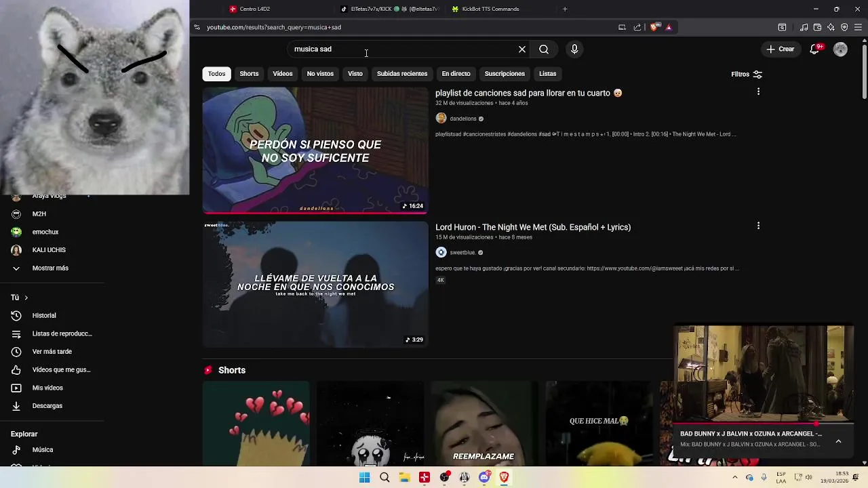Open the dandelions channel link
The height and width of the screenshot is (488, 868).
pos(463,119)
